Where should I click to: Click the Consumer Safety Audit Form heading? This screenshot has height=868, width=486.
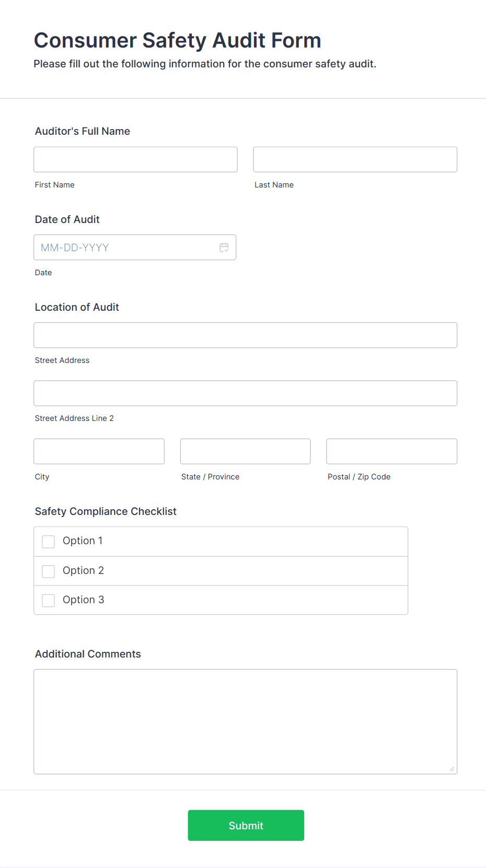point(177,40)
